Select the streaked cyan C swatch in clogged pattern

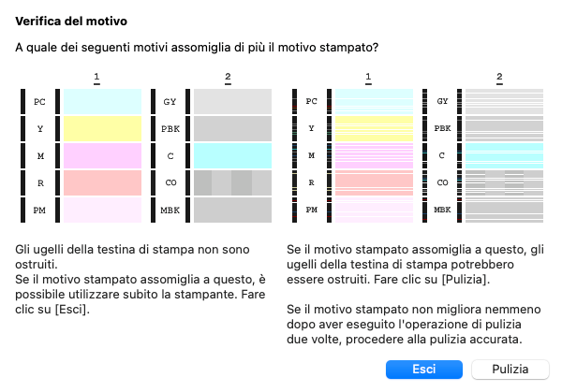pos(504,154)
